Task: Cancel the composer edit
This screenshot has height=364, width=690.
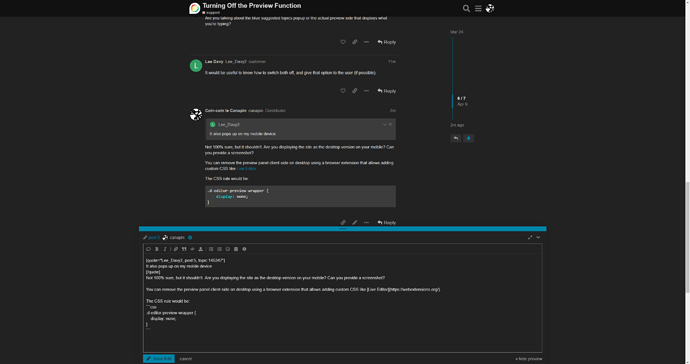Action: click(x=186, y=359)
